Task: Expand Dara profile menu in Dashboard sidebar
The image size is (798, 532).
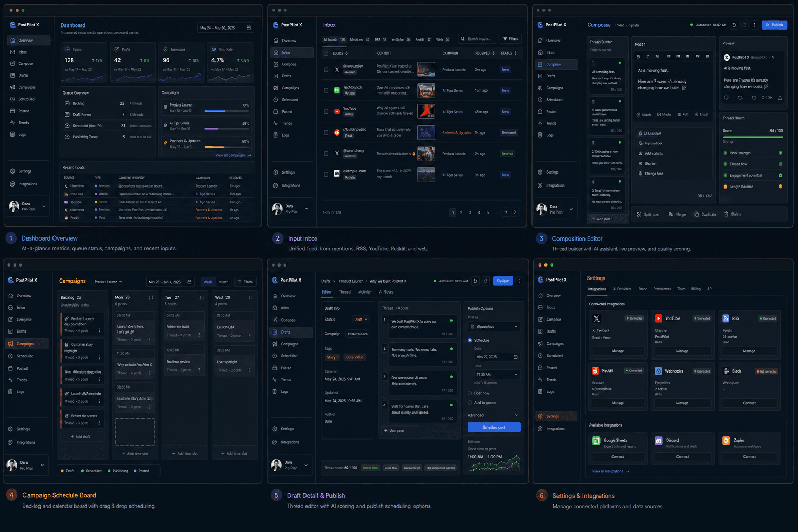Action: point(28,206)
